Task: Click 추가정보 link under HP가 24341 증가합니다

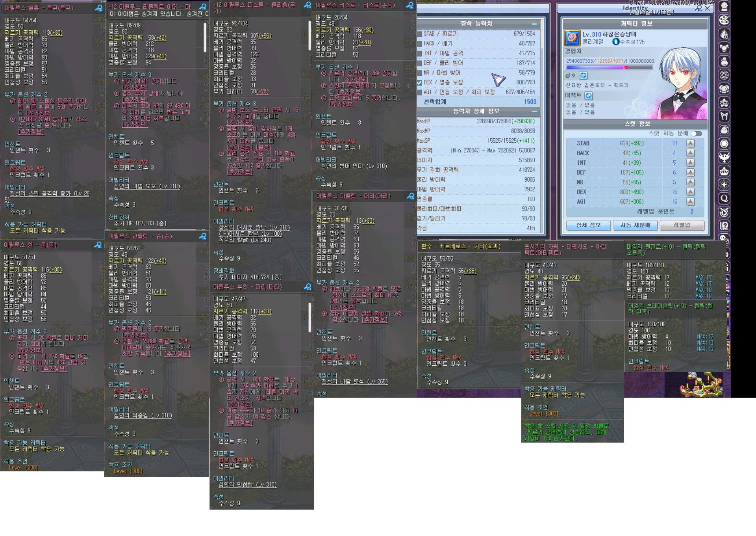Action: pyautogui.click(x=135, y=87)
